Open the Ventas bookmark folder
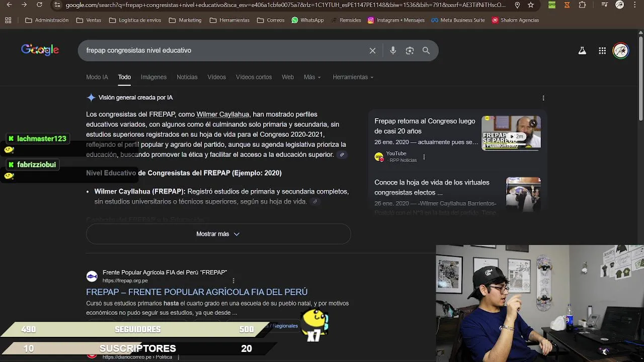The image size is (644, 362). coord(89,20)
